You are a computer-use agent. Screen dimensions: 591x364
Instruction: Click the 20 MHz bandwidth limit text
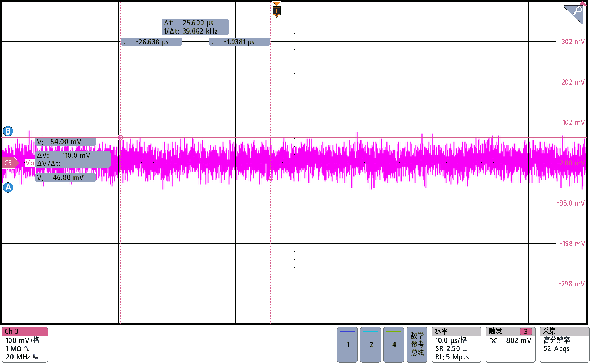(x=18, y=357)
